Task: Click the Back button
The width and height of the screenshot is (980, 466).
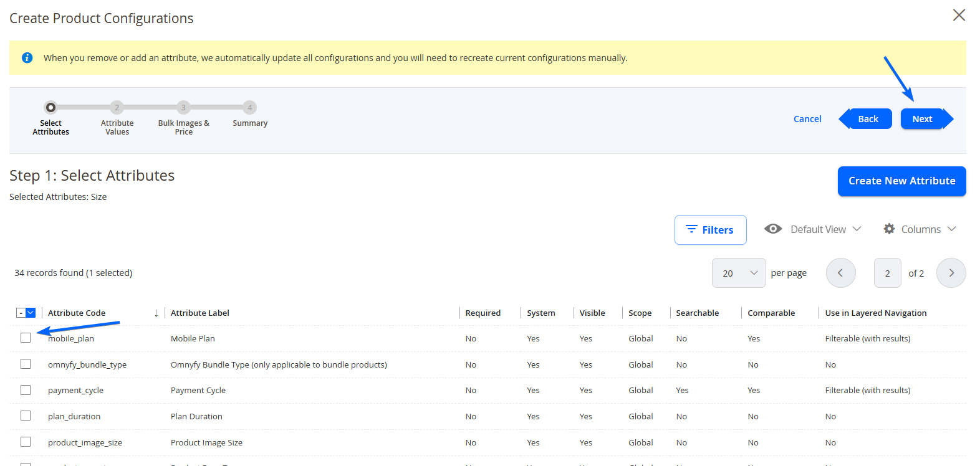Action: tap(865, 119)
